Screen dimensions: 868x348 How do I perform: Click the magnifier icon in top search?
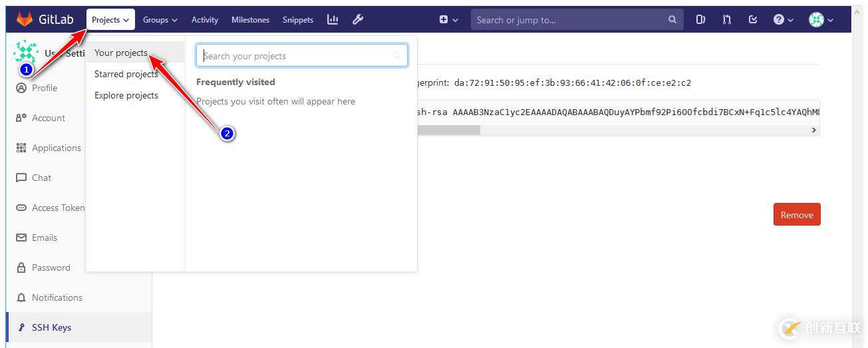click(672, 19)
